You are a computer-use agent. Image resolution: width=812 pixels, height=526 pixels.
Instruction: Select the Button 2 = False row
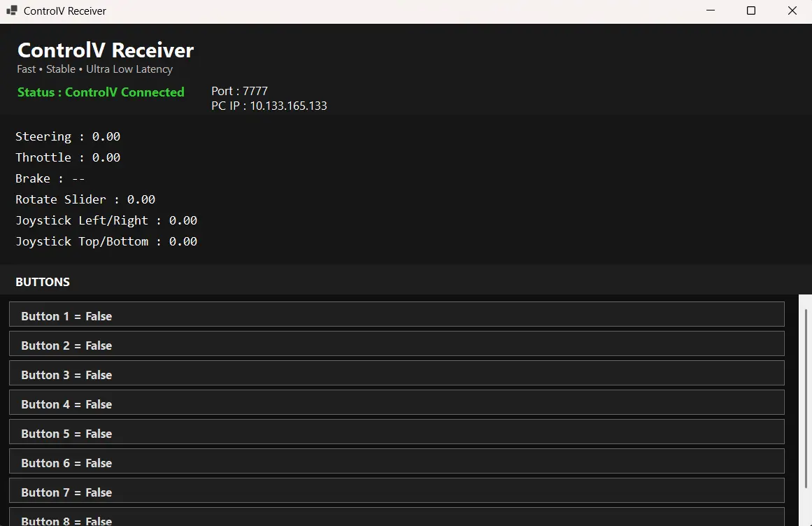(397, 343)
